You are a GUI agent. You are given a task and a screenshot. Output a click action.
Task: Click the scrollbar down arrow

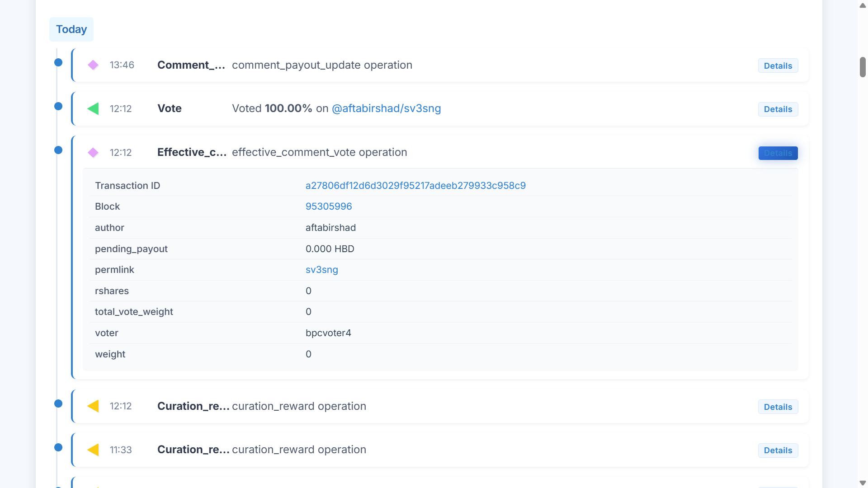pos(863,483)
